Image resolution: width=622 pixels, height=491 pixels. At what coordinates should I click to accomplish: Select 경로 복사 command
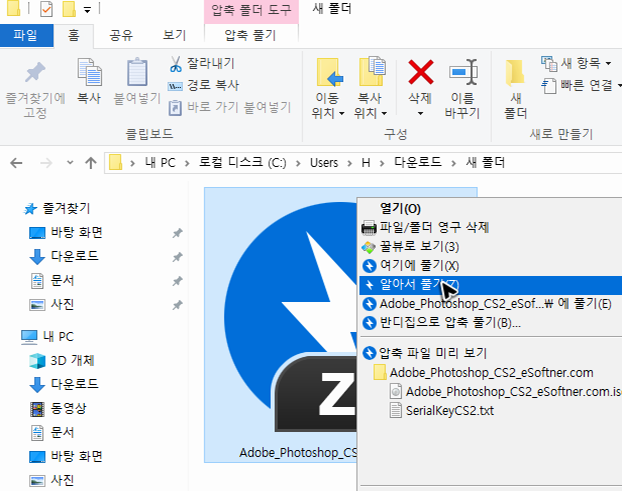pos(204,85)
